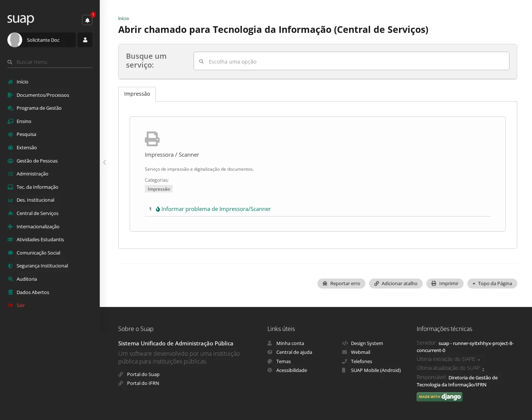Expand the Programa de Gestão menu
532x420 pixels.
50,108
